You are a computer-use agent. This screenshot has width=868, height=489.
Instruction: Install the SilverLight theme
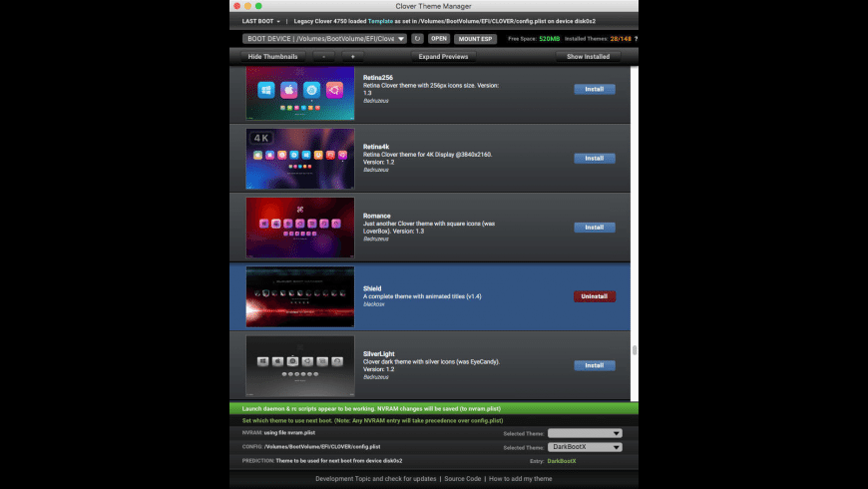pos(594,365)
